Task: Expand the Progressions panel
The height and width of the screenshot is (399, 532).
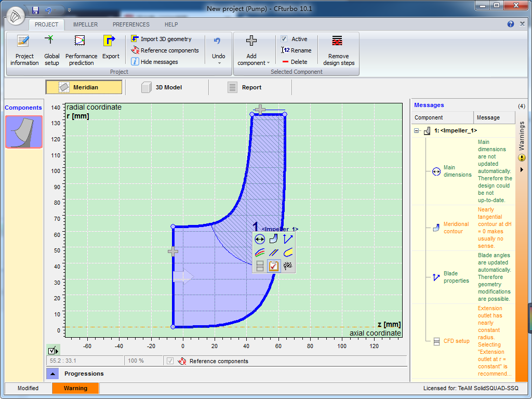Action: 52,374
